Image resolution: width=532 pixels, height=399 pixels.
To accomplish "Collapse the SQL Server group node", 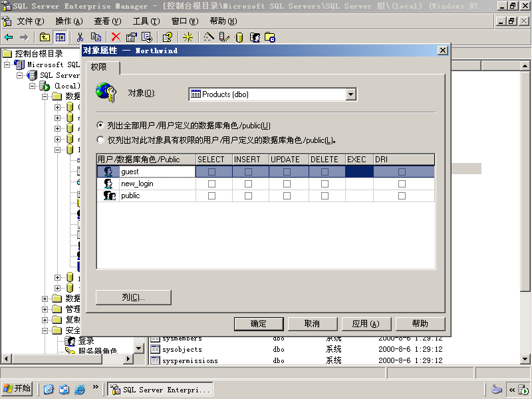I will click(20, 75).
